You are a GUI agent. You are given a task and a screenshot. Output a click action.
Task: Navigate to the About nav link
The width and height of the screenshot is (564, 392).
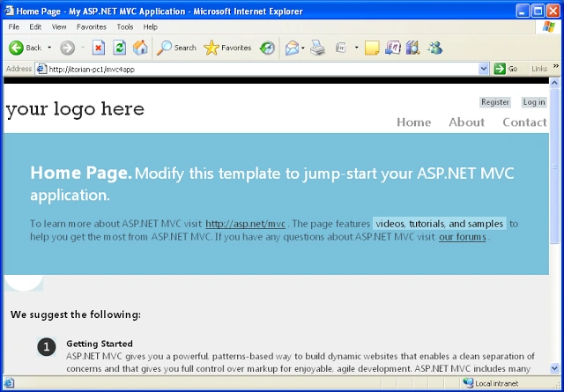click(x=466, y=122)
